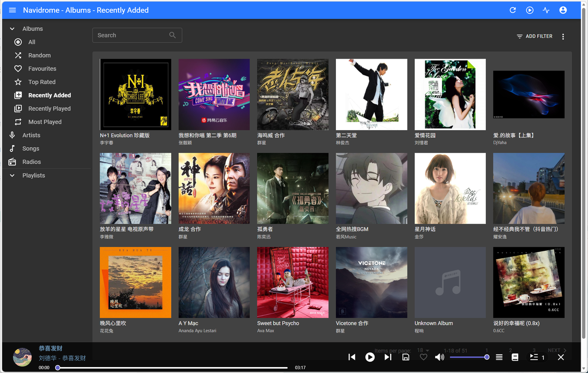Mute audio with the speaker icon

[440, 357]
